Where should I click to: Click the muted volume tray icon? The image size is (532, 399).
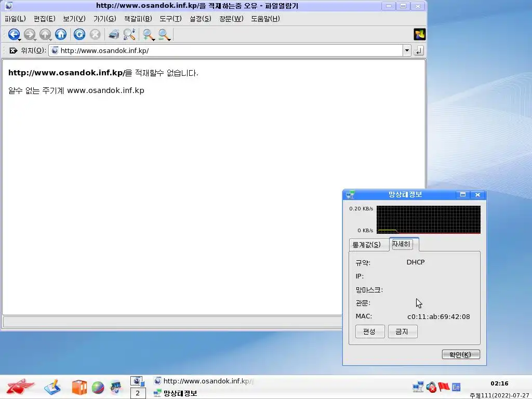(431, 387)
